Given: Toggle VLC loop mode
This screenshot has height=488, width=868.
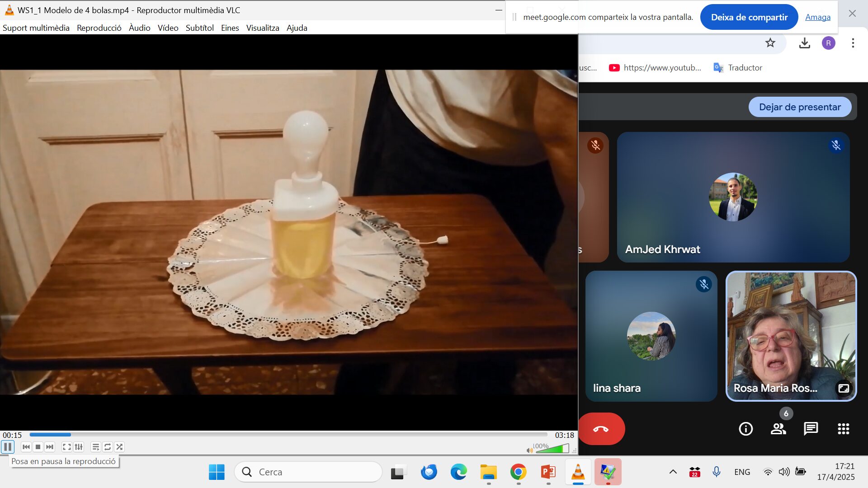Looking at the screenshot, I should point(108,447).
